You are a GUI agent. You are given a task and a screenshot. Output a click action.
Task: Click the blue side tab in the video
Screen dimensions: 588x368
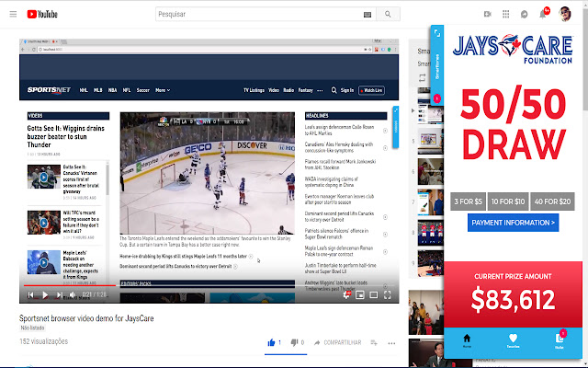pos(396,127)
